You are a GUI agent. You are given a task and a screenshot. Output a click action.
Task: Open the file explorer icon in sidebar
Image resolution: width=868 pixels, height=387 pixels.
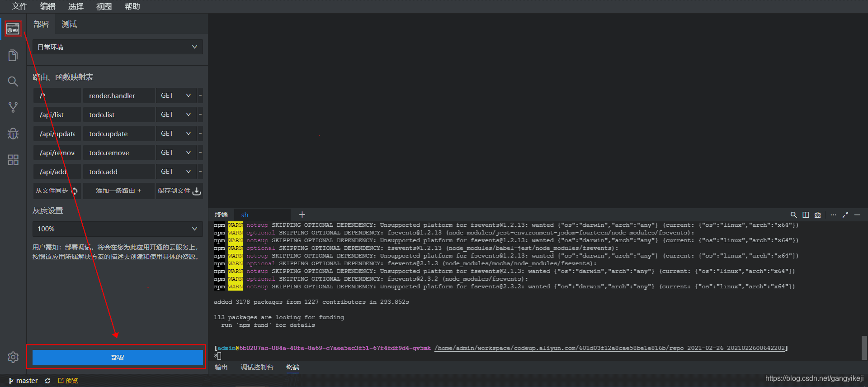click(13, 56)
